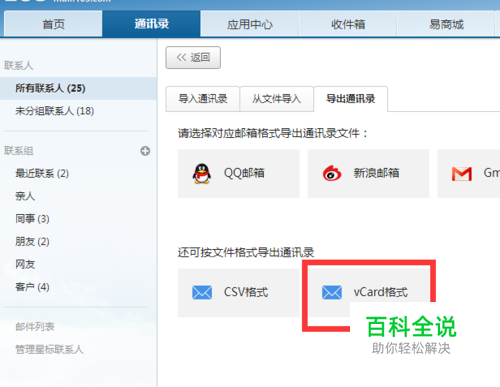Viewport: 500px width, 387px height.
Task: Open the 易商城 tab
Action: pos(446,24)
